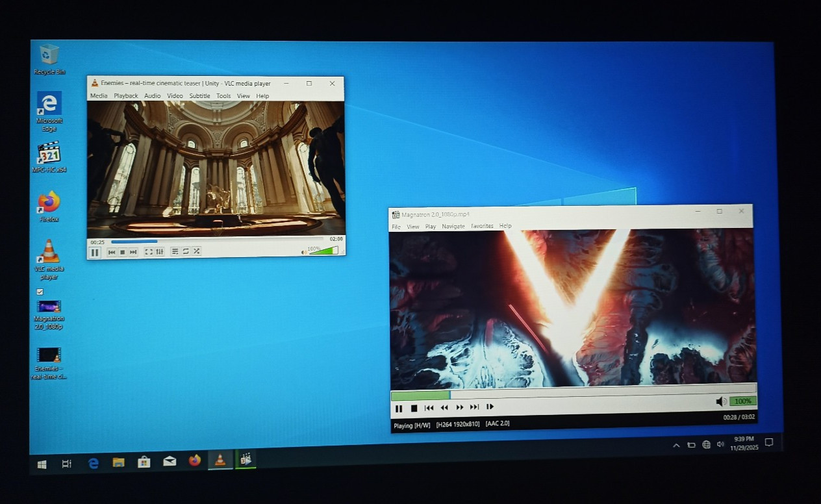Open VLC extended settings equalizer icon
821x504 pixels.
[160, 251]
